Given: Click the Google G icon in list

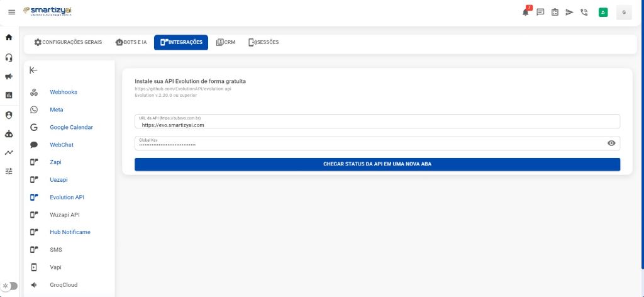Looking at the screenshot, I should pos(34,127).
